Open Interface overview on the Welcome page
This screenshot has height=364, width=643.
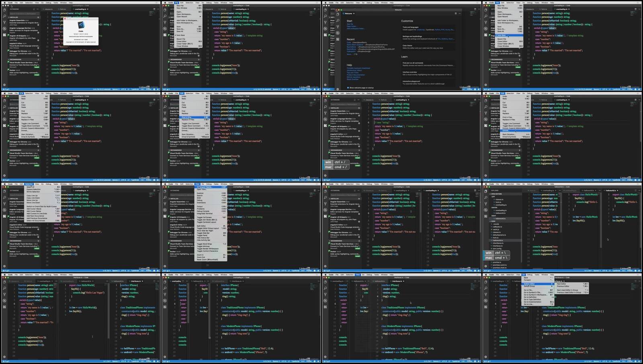point(410,72)
